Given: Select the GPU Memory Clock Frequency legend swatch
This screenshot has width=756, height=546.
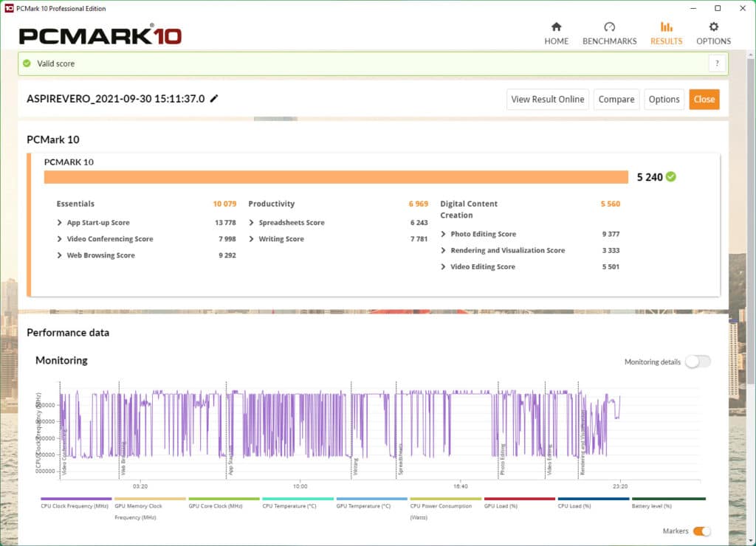Looking at the screenshot, I should [x=150, y=499].
